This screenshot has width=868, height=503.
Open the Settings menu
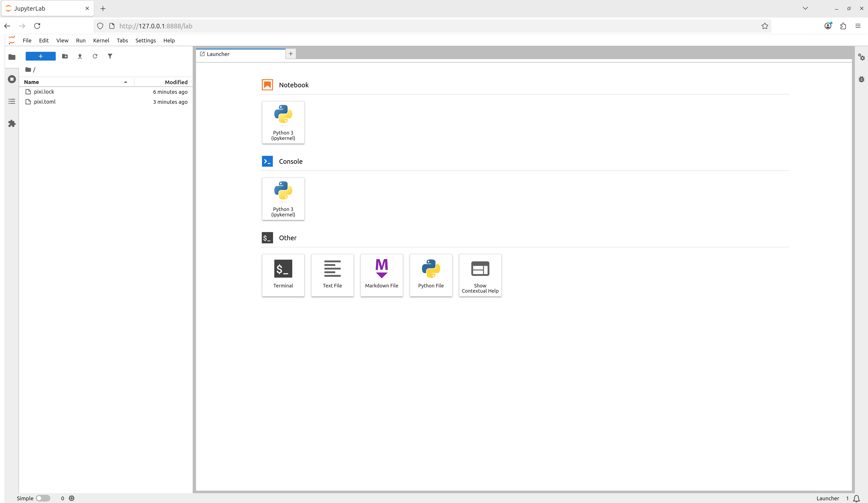click(145, 40)
